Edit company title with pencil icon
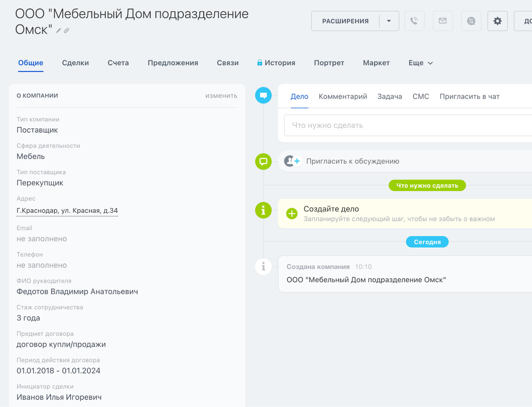This screenshot has width=532, height=407. [x=59, y=31]
